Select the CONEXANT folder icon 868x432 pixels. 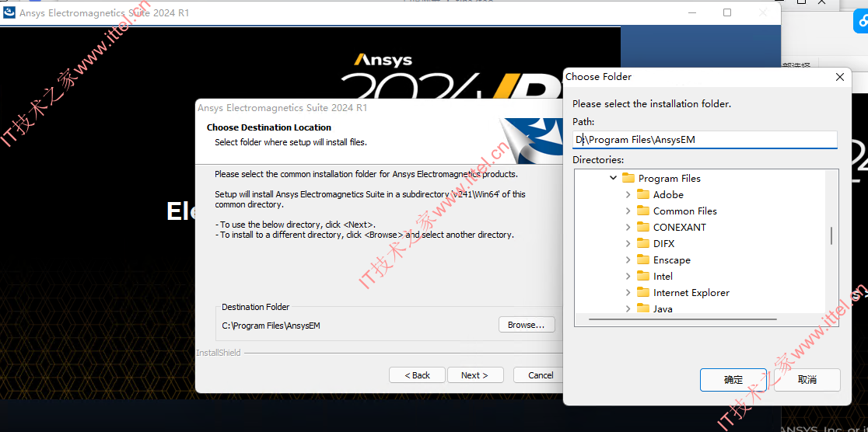[x=642, y=227]
